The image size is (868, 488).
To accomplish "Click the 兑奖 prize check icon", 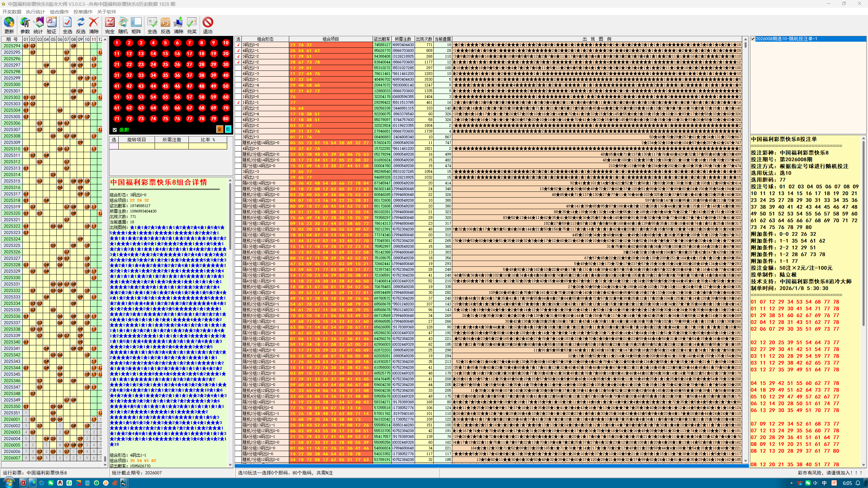I will coord(192,22).
